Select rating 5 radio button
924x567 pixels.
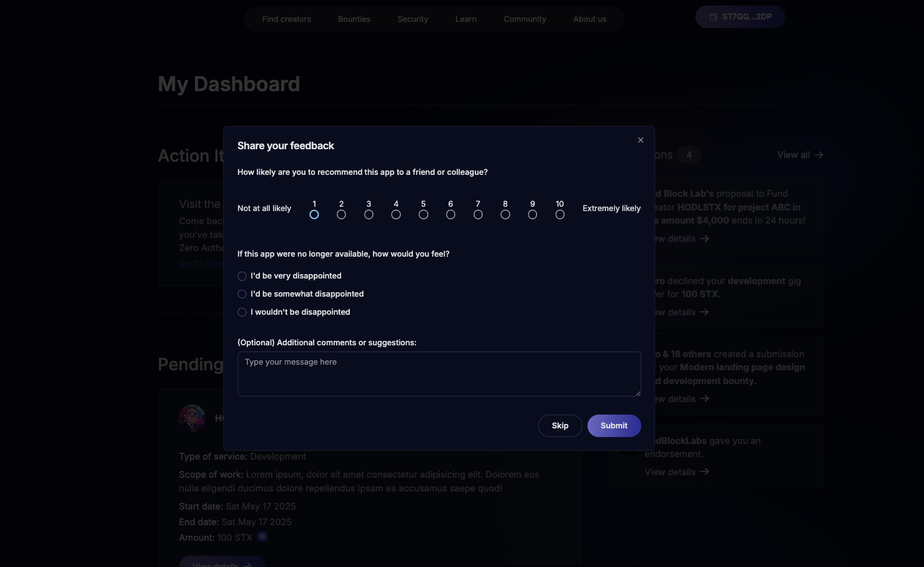(x=424, y=215)
